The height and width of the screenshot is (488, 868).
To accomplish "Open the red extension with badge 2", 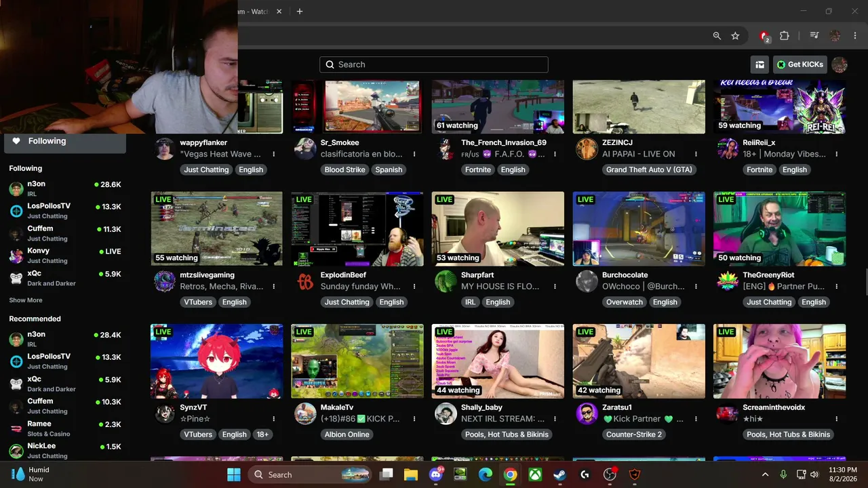I will (765, 36).
